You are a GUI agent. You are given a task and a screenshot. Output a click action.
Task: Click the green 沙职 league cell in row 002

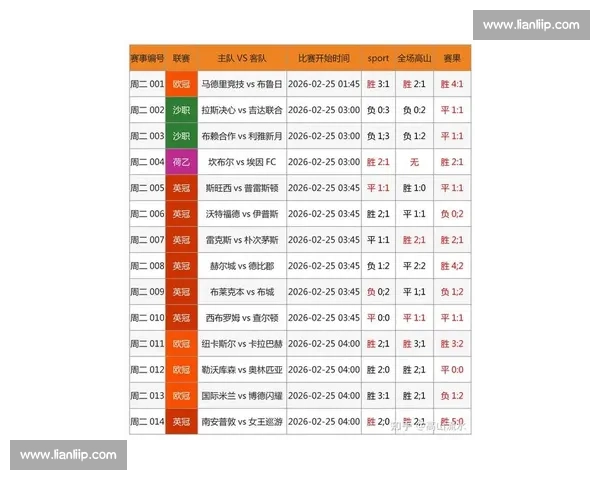[181, 110]
